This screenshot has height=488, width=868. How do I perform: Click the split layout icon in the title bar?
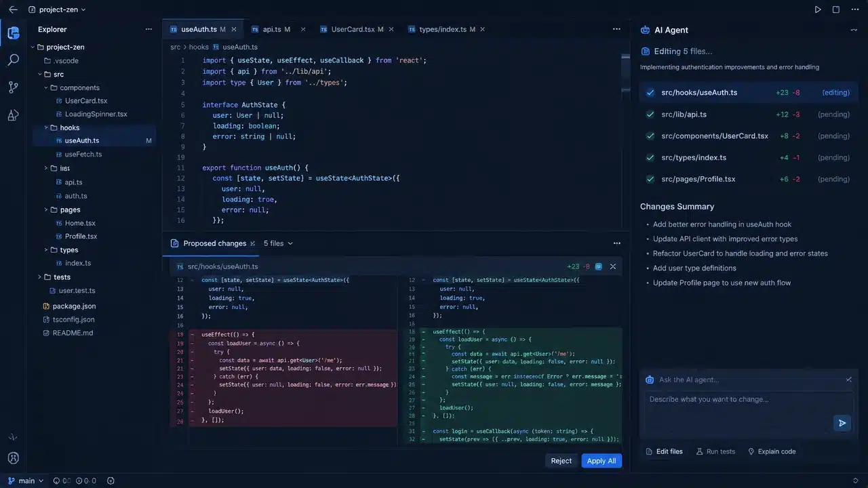coord(836,9)
